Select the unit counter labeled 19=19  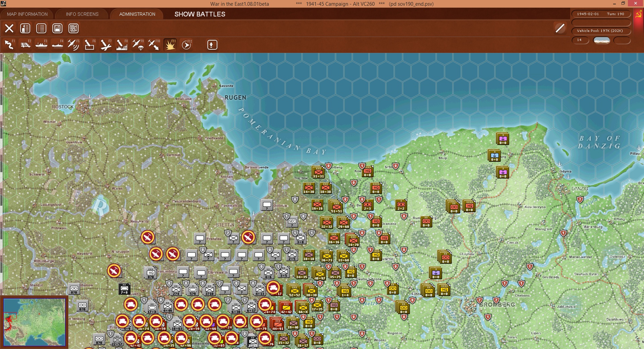317,205
